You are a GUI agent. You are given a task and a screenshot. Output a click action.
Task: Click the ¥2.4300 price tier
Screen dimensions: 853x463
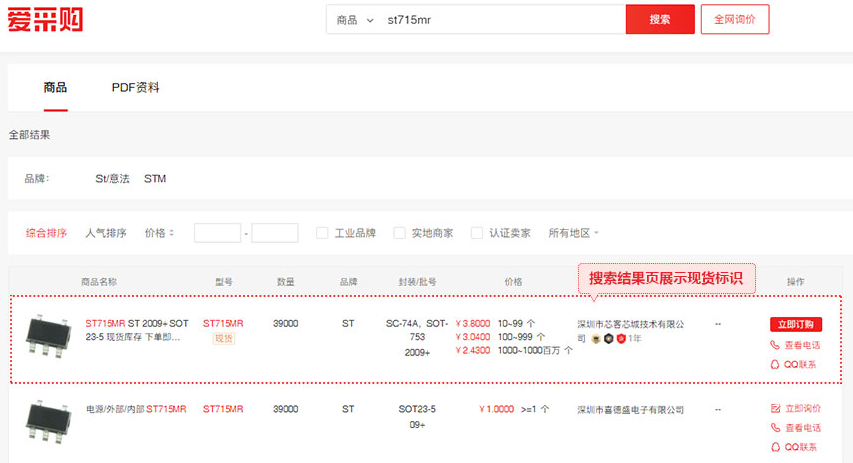[473, 350]
